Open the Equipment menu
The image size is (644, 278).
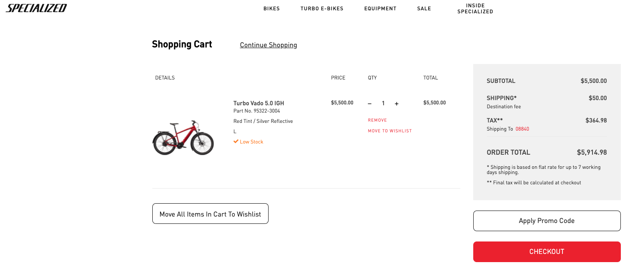380,9
